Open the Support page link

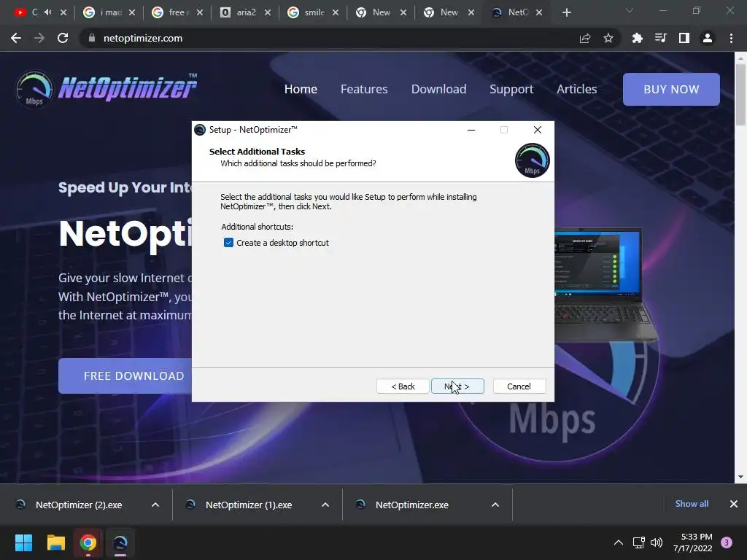pyautogui.click(x=511, y=89)
